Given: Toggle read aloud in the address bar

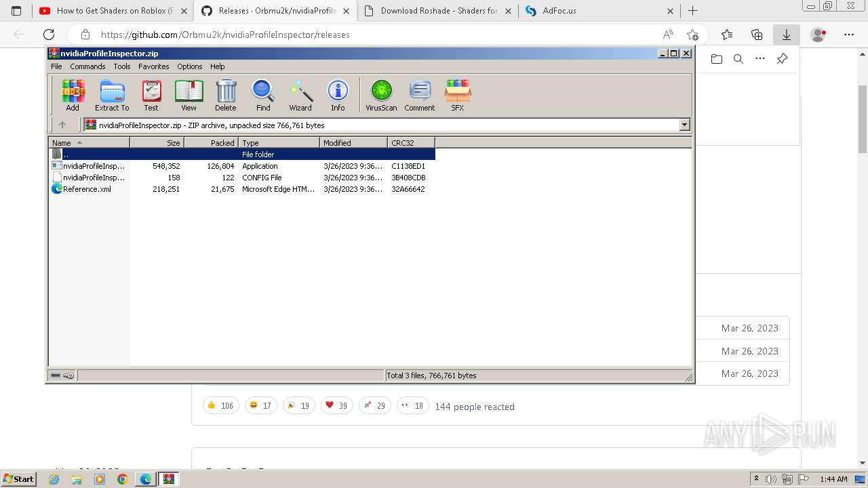Looking at the screenshot, I should point(668,35).
